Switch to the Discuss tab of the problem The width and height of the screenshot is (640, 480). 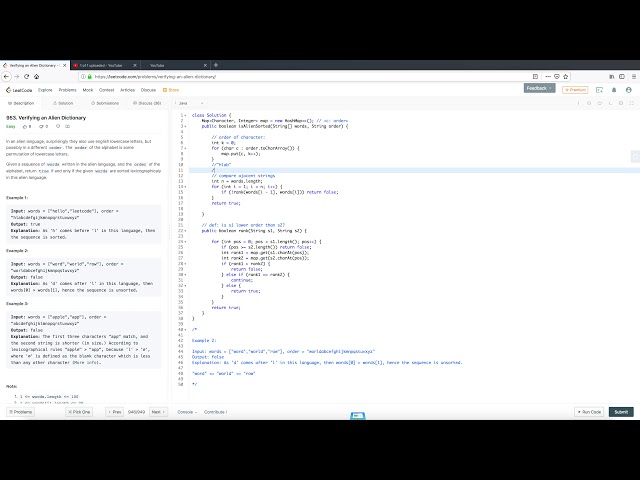pyautogui.click(x=147, y=103)
